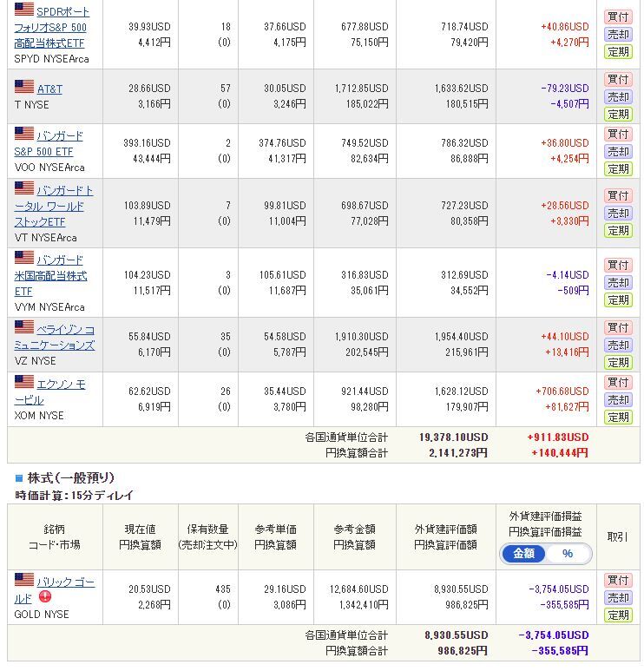Open the Vanguard Total World Stock ETF link
Image resolution: width=644 pixels, height=671 pixels.
pos(54,207)
